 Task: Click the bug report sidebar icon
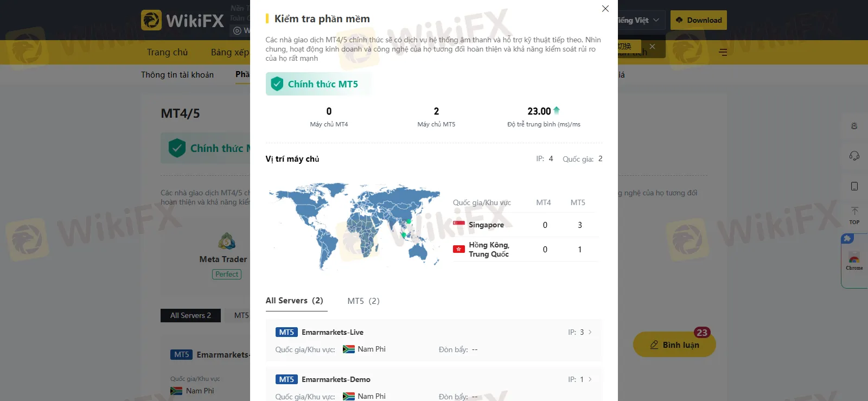[x=854, y=126]
